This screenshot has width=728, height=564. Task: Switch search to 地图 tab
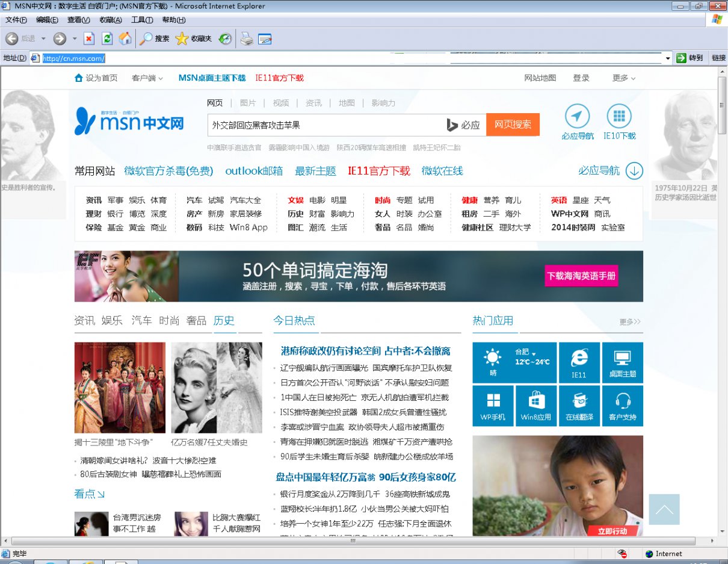pos(347,103)
